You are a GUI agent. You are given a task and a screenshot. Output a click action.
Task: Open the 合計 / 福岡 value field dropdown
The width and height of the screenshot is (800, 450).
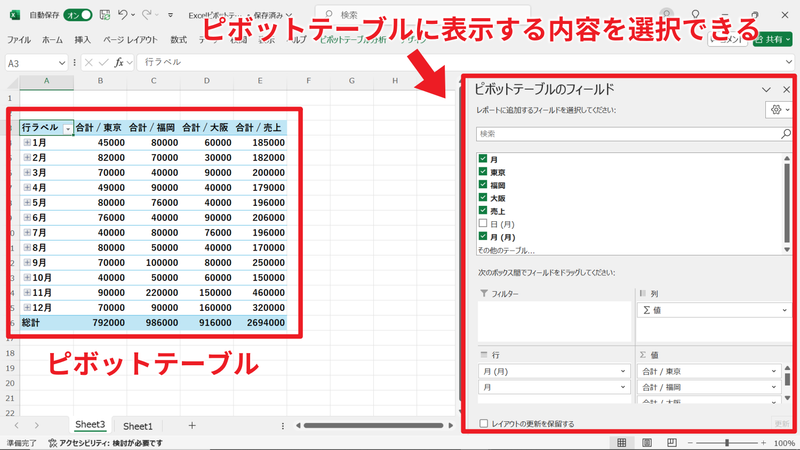point(774,387)
